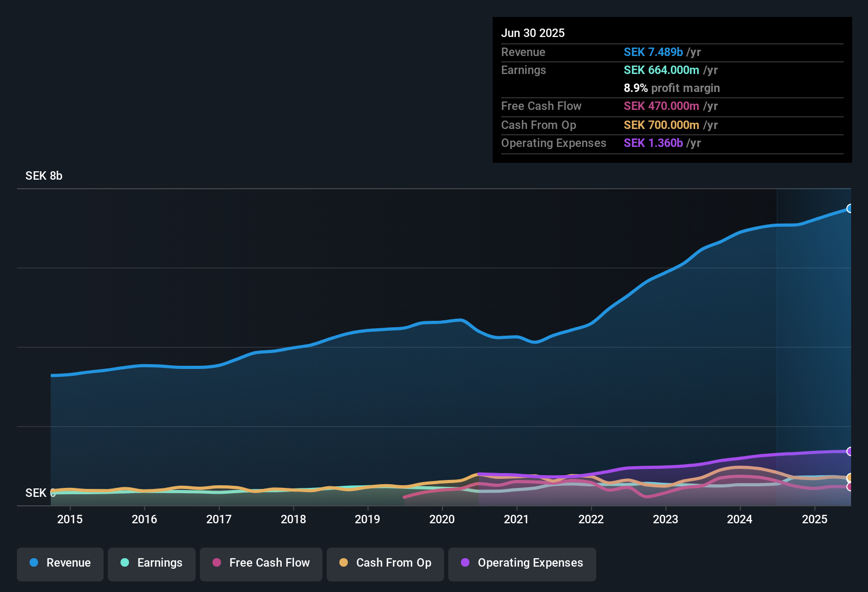Toggle the Earnings series visibility

152,563
